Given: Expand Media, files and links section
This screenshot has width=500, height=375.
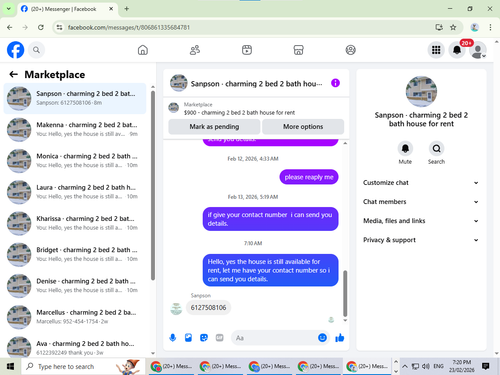Looking at the screenshot, I should [421, 221].
